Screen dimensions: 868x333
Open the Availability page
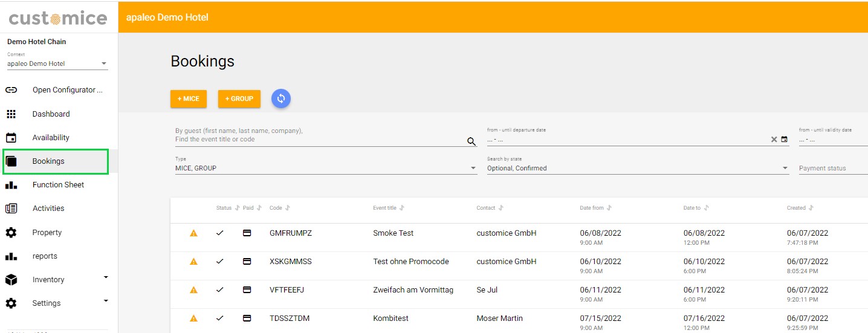pos(59,137)
